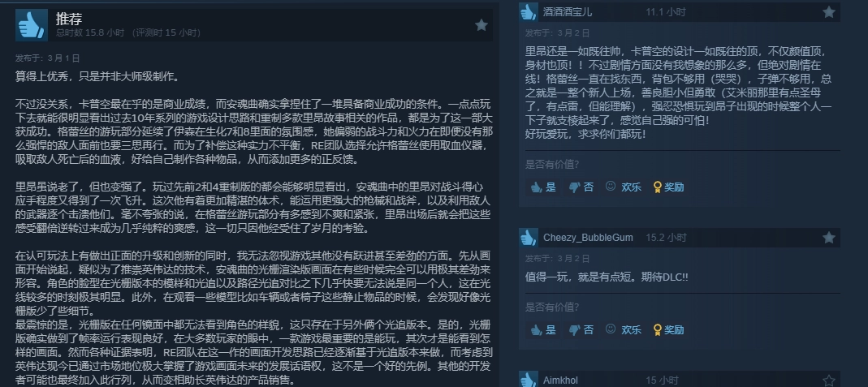Screen dimensions: 868x387
Task: Open 酒酒酒宝儿 user profile name
Action: click(568, 12)
